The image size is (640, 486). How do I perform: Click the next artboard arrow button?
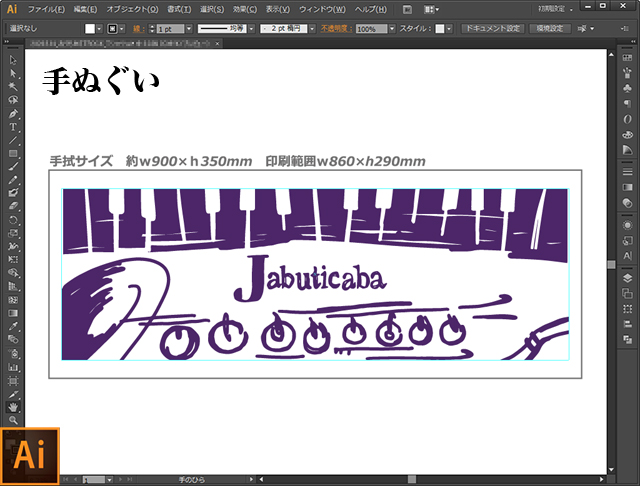[120, 479]
